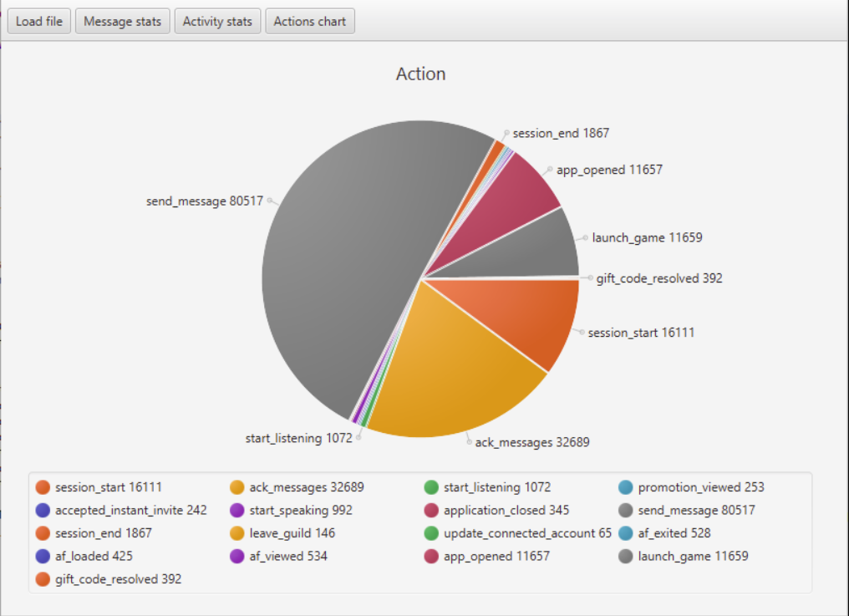Viewport: 849px width, 616px height.
Task: Click the start_speaking legend color dot
Action: pos(237,511)
